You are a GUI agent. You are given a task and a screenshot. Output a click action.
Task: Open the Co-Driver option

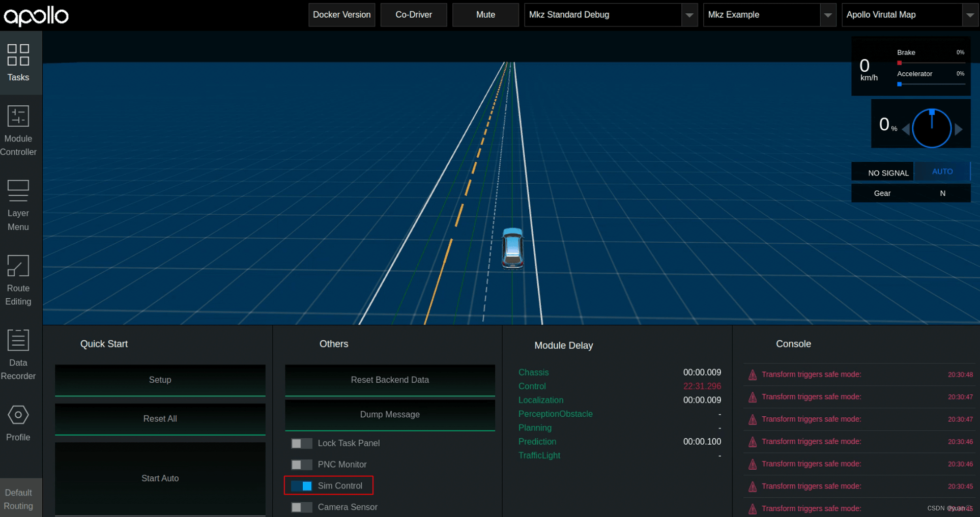coord(414,15)
